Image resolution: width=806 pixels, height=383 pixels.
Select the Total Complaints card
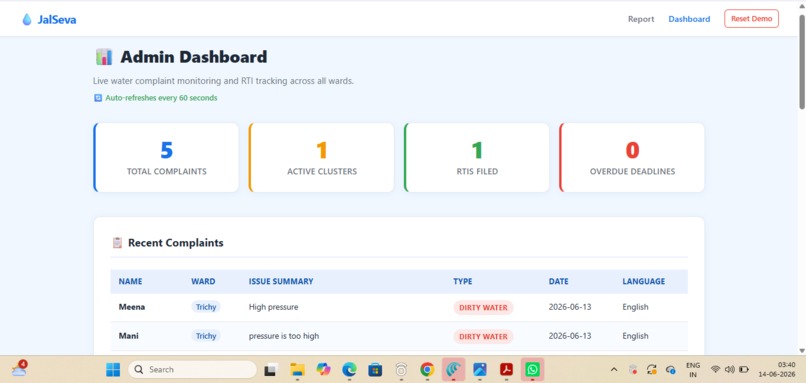tap(166, 157)
